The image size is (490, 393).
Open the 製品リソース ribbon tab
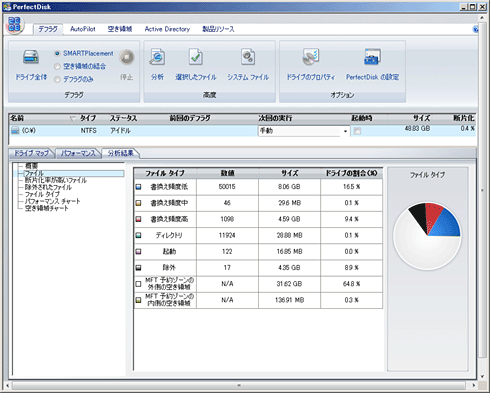click(x=218, y=29)
